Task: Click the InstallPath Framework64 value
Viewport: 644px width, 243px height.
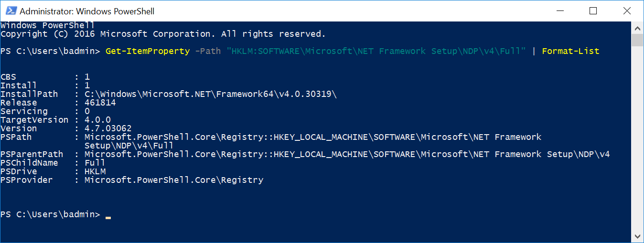Action: pyautogui.click(x=211, y=94)
